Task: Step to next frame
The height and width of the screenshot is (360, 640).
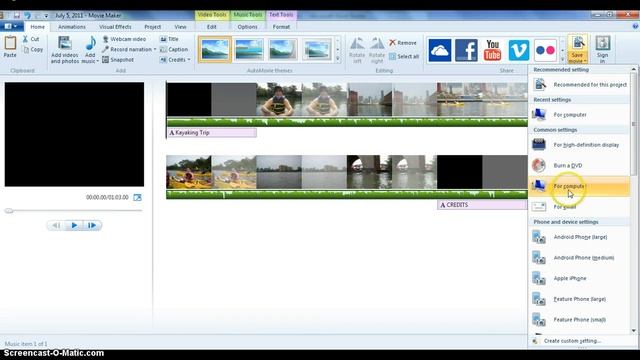Action: coord(92,225)
